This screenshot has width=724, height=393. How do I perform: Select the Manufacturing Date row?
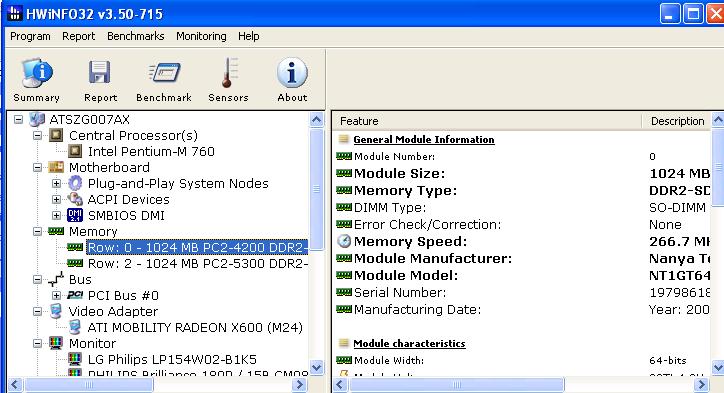522,309
